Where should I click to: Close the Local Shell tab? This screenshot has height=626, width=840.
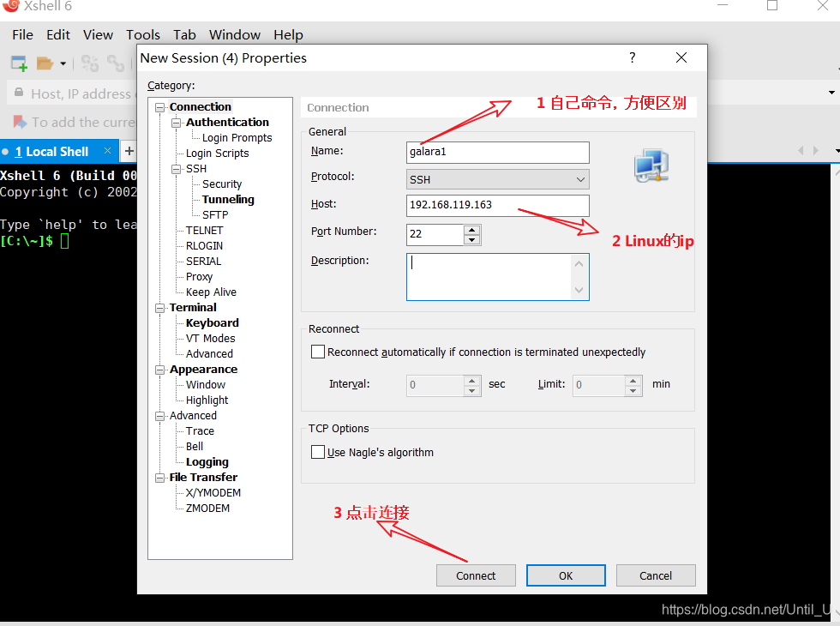[x=108, y=151]
